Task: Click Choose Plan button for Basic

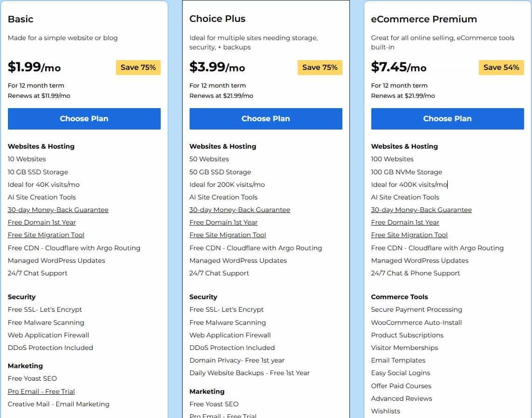Action: point(84,119)
